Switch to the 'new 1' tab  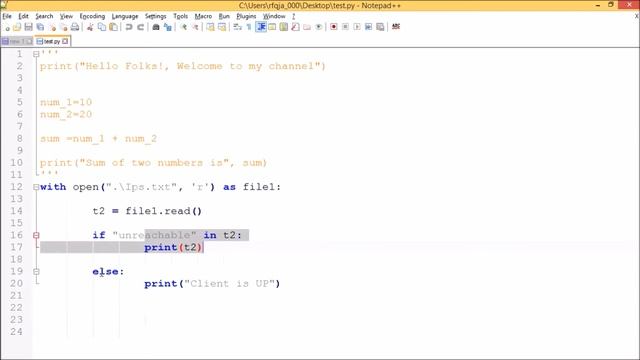tap(16, 41)
